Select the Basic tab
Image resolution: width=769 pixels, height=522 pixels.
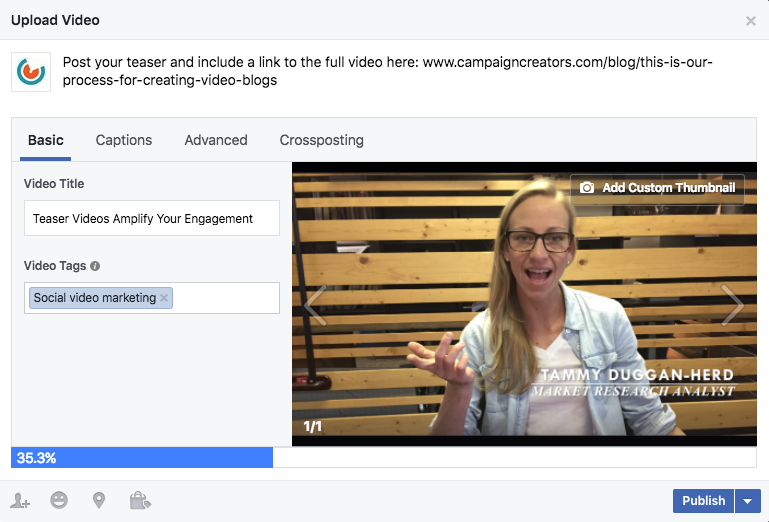point(46,140)
